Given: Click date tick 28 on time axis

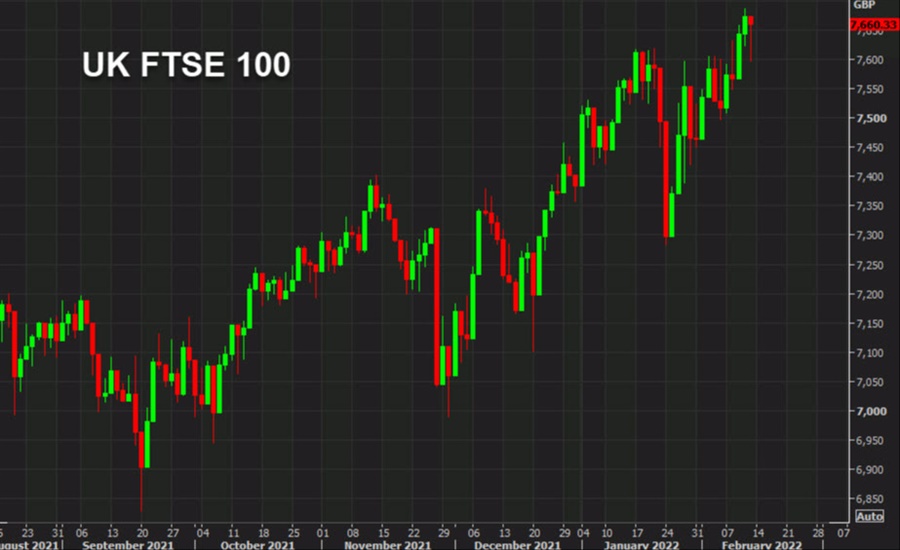Looking at the screenshot, I should tap(818, 533).
